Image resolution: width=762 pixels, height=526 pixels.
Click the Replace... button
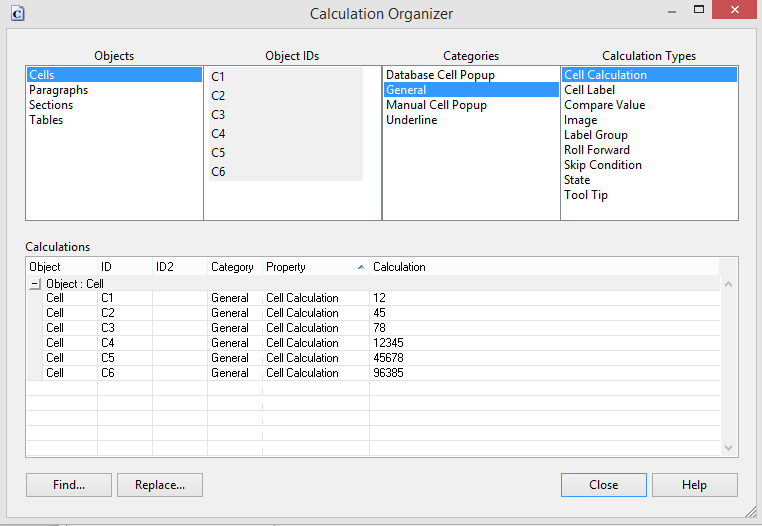160,485
